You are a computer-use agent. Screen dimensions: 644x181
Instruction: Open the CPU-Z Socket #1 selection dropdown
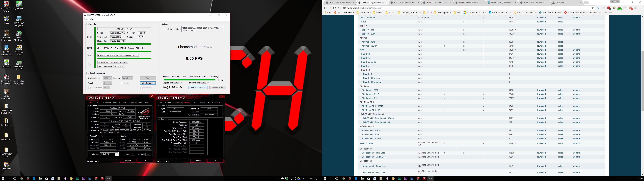tap(109, 154)
